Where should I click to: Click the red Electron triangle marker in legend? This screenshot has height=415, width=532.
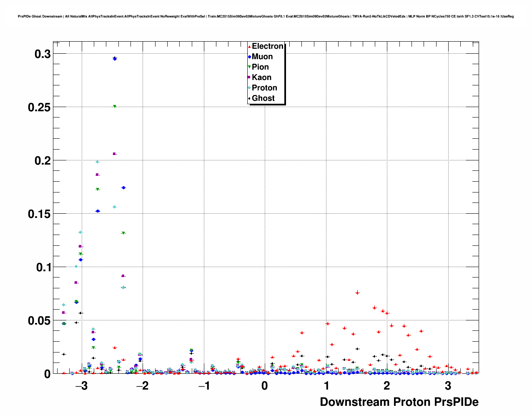coord(249,46)
